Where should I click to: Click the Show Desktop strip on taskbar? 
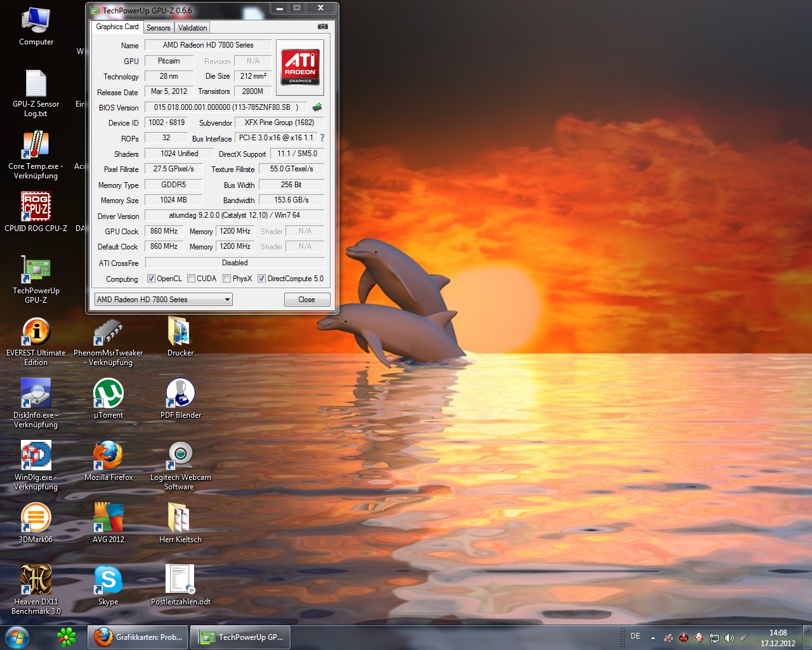[x=807, y=637]
